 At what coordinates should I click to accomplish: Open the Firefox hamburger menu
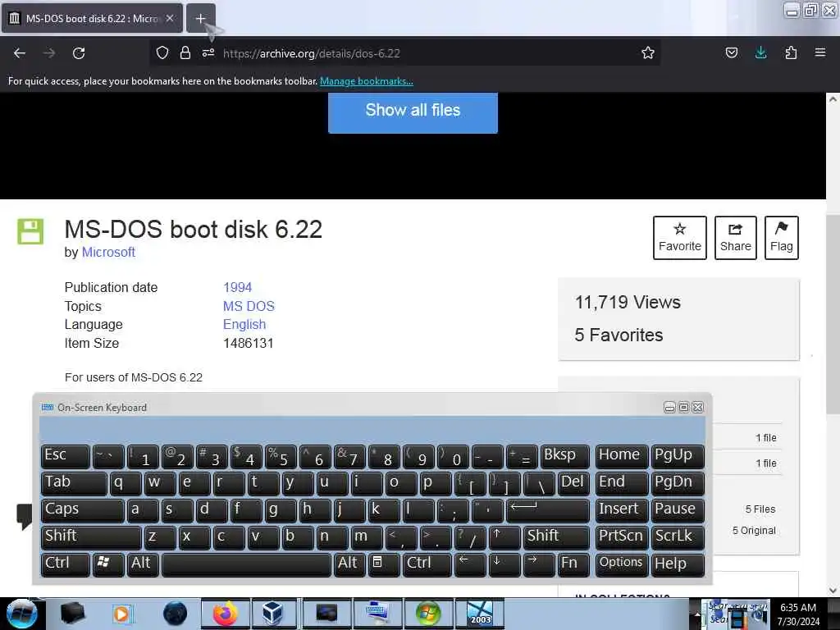(819, 52)
